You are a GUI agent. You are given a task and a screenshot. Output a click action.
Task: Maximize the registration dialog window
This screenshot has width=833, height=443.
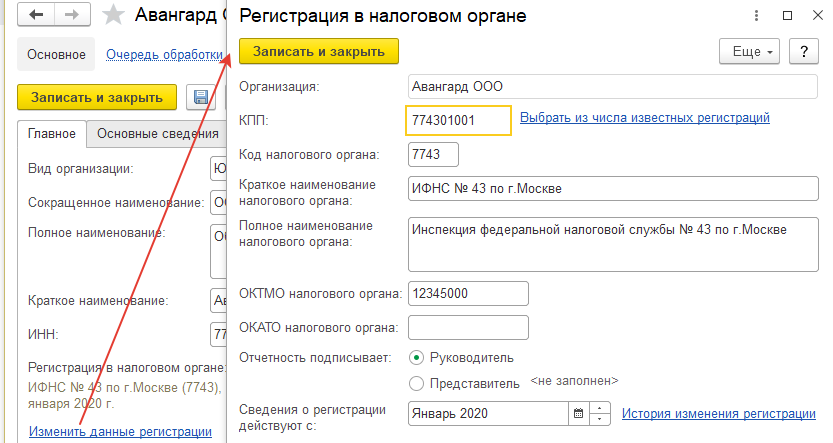pos(787,16)
